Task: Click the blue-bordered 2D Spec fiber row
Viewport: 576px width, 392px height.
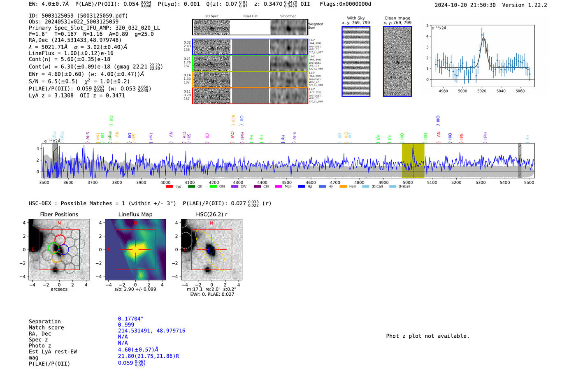Action: click(x=212, y=47)
